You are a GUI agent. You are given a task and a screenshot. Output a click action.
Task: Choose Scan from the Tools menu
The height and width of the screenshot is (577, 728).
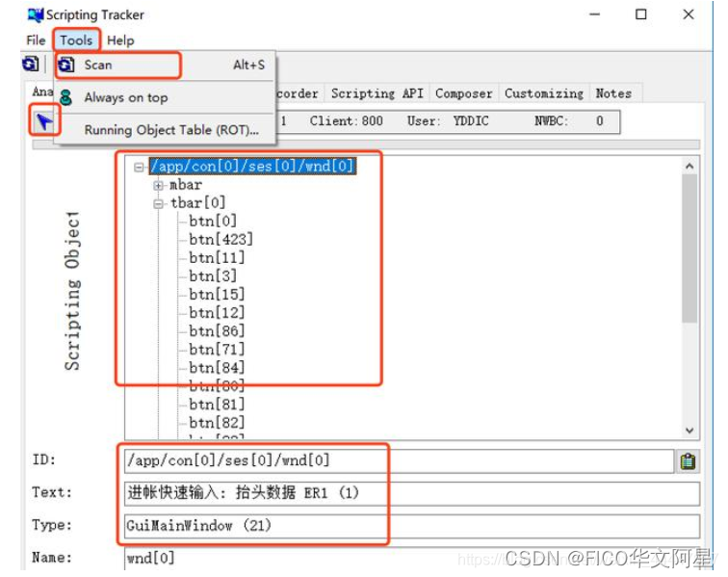165,66
